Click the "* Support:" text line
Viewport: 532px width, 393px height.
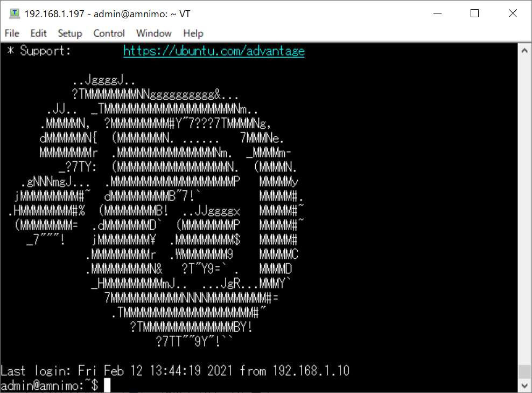coord(39,51)
